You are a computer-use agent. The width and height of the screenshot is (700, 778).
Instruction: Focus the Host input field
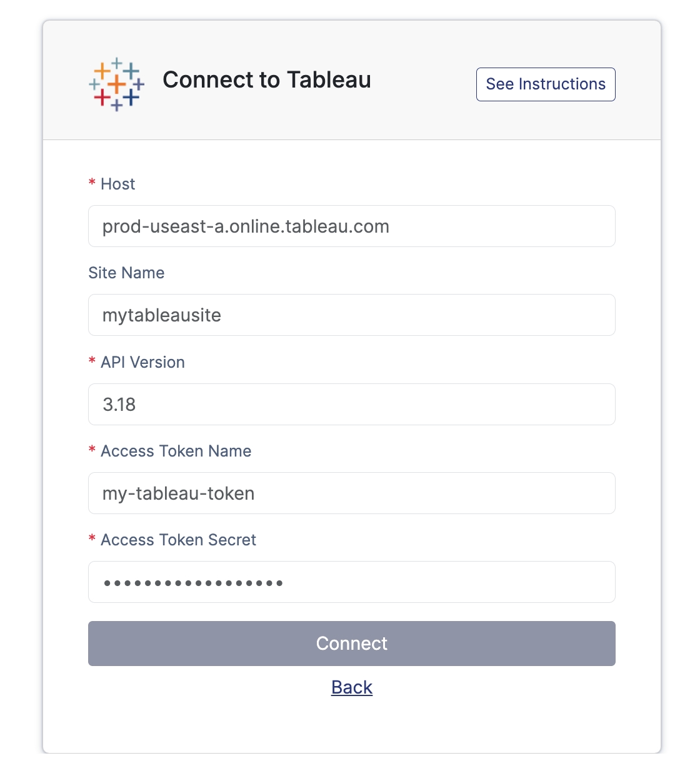[351, 226]
